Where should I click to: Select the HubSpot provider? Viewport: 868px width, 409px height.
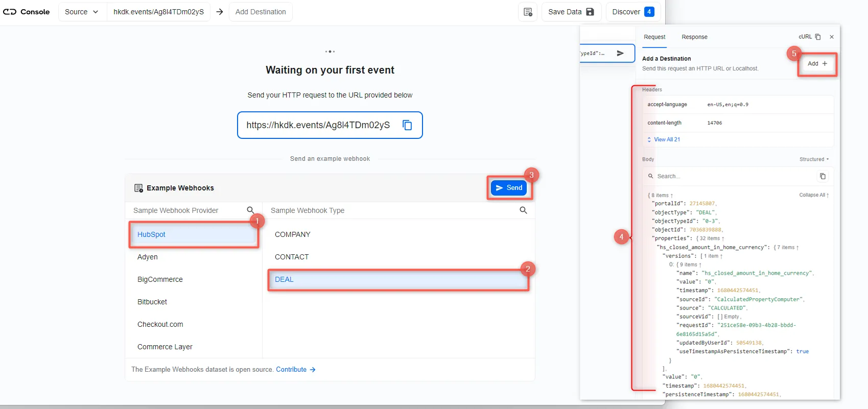tap(194, 234)
